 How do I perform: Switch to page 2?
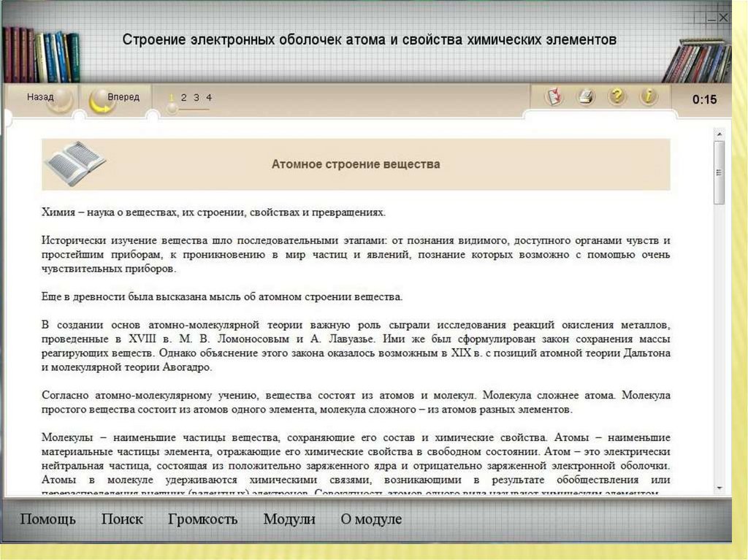click(x=183, y=98)
